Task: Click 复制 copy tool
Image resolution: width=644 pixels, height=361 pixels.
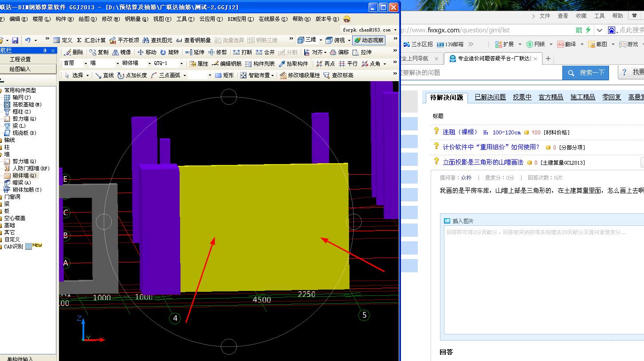Action: click(99, 52)
